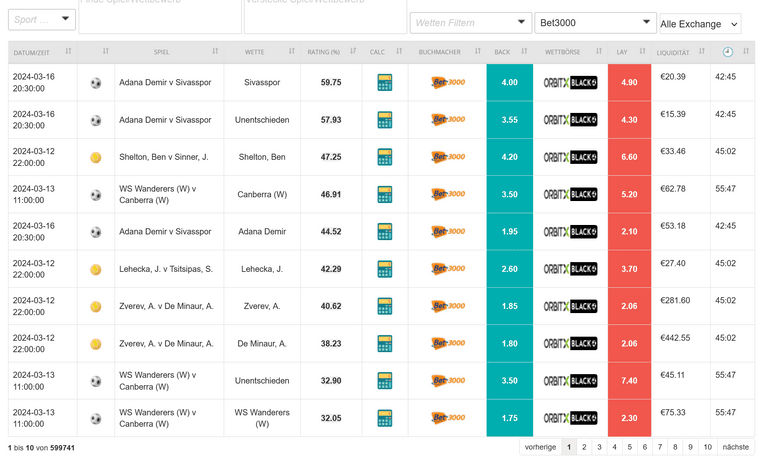This screenshot has width=760, height=459.
Task: Click soccer ball icon in Sivasspor 59.75 row
Action: pos(96,83)
